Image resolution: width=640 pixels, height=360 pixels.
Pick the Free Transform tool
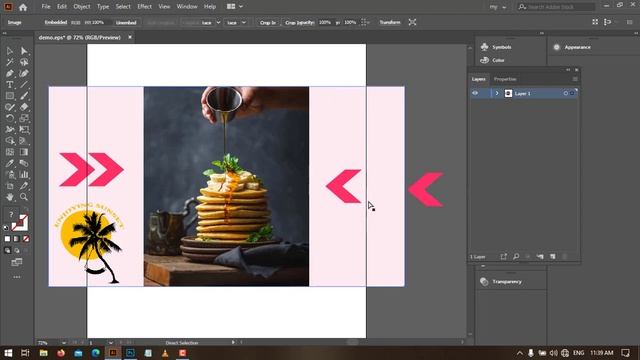pos(24,130)
